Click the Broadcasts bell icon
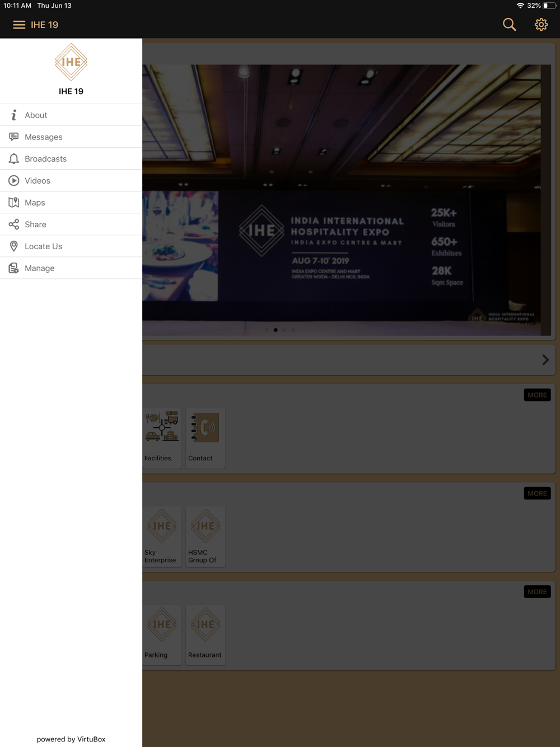 (14, 158)
